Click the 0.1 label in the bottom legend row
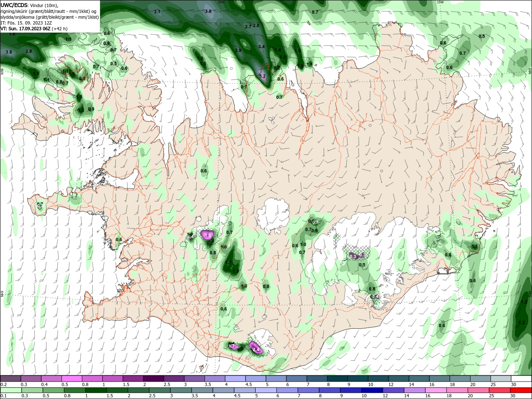Image resolution: width=532 pixels, height=399 pixels. (x=4, y=396)
